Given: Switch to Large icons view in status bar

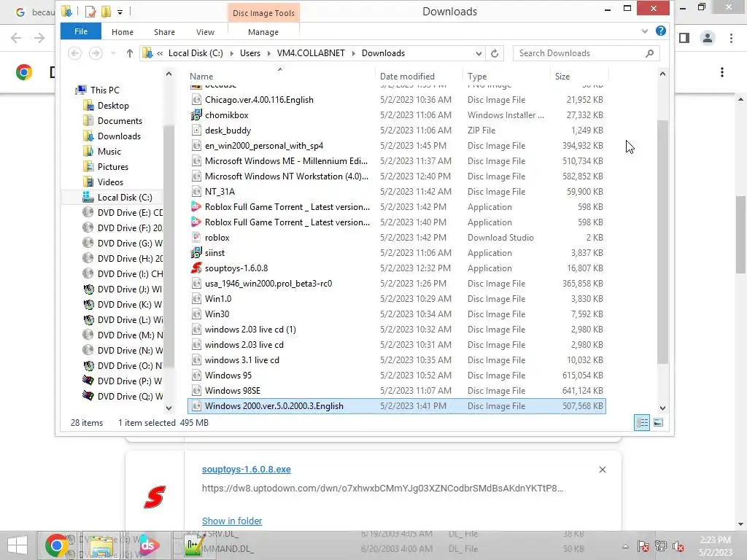Looking at the screenshot, I should point(658,422).
